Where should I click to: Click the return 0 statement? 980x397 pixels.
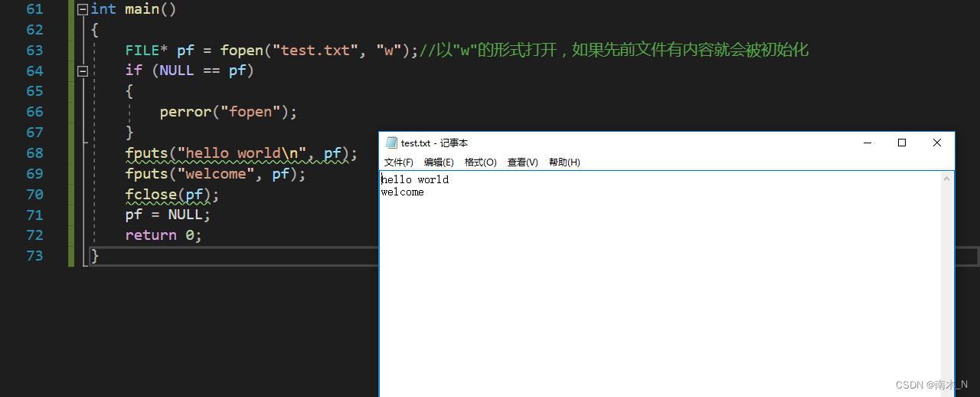click(164, 235)
